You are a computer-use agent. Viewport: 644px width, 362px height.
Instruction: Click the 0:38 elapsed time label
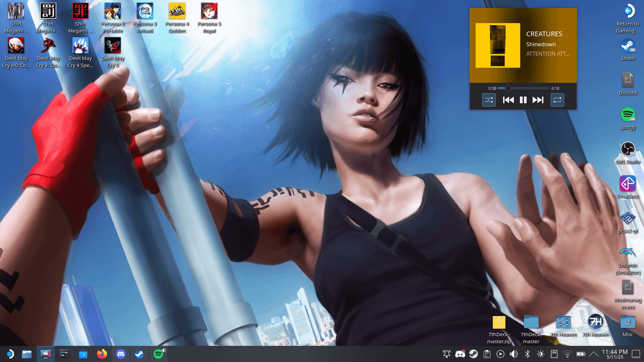coord(492,88)
